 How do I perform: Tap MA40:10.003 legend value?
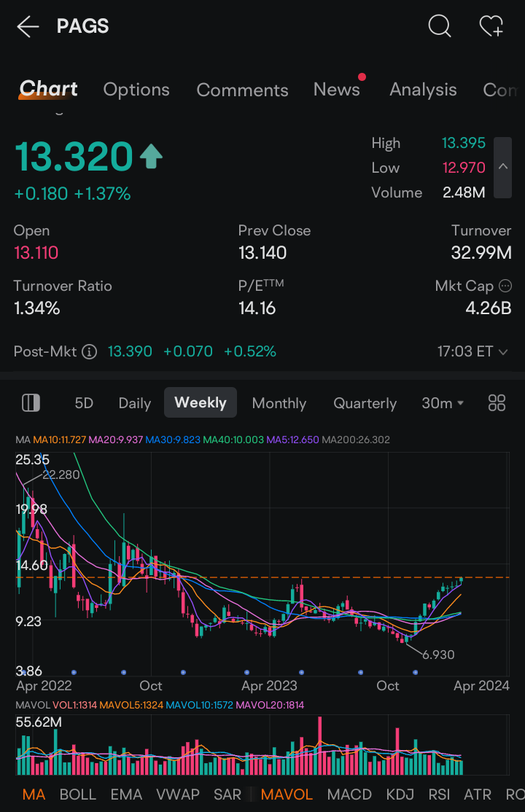(x=233, y=440)
